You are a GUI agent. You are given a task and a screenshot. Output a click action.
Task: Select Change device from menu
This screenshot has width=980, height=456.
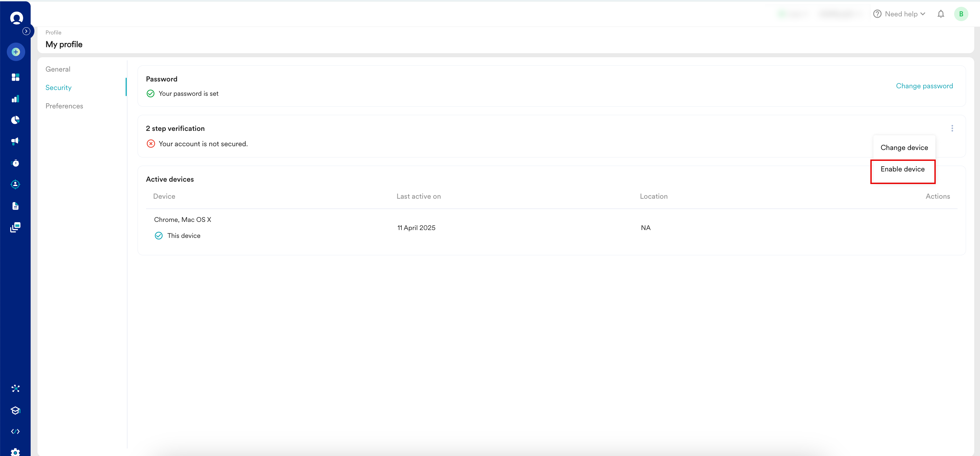pyautogui.click(x=903, y=148)
